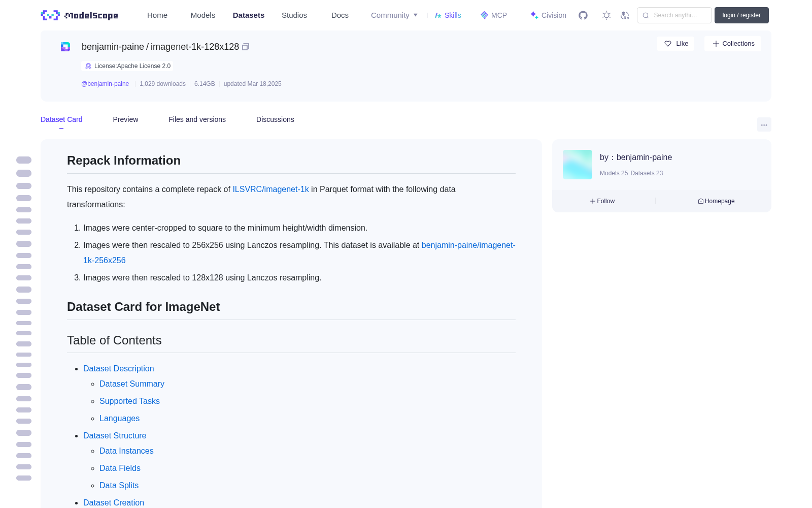Visit the author's Homepage
Screen dimensions: 812x508
(x=716, y=201)
